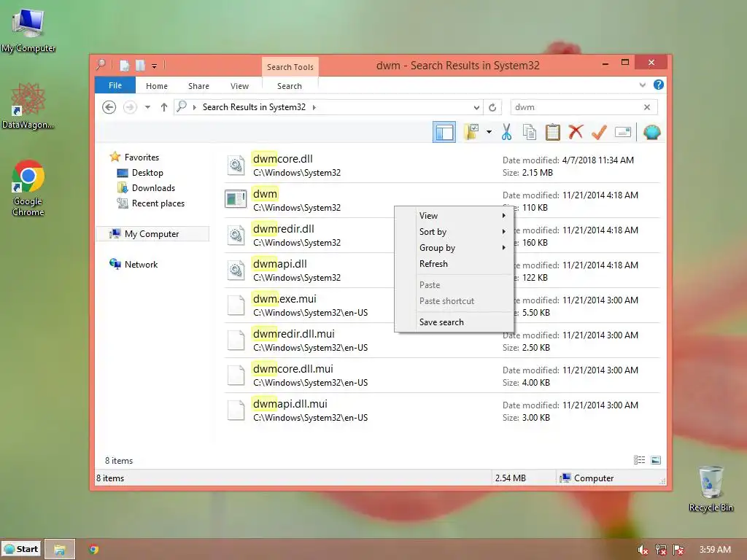Open the Recycle Bin desktop icon
This screenshot has height=560, width=747.
pos(711,488)
